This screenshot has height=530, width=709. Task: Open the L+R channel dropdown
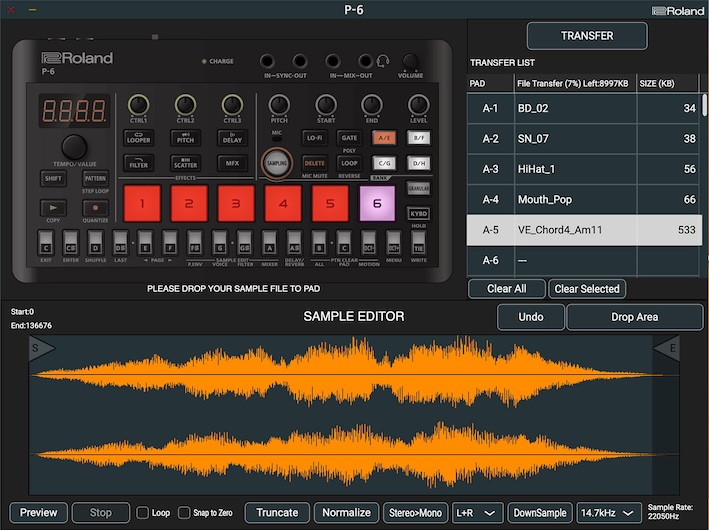(x=477, y=513)
